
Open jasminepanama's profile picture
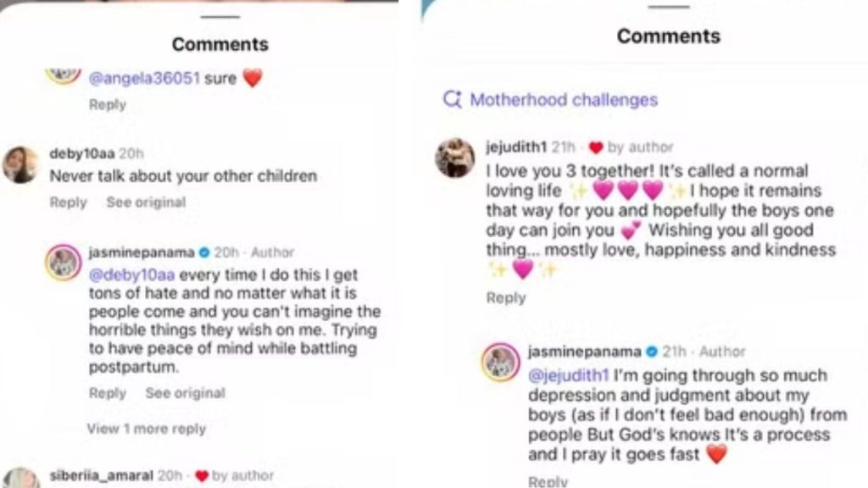coord(64,260)
